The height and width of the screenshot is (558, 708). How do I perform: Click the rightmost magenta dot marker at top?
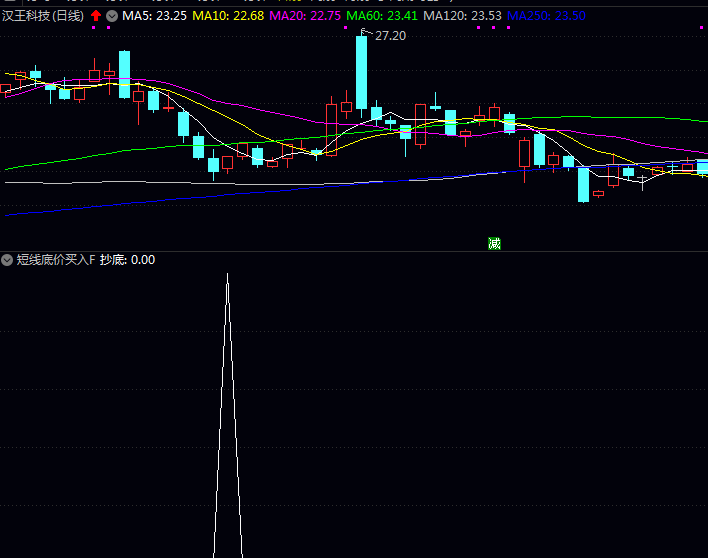(x=508, y=28)
